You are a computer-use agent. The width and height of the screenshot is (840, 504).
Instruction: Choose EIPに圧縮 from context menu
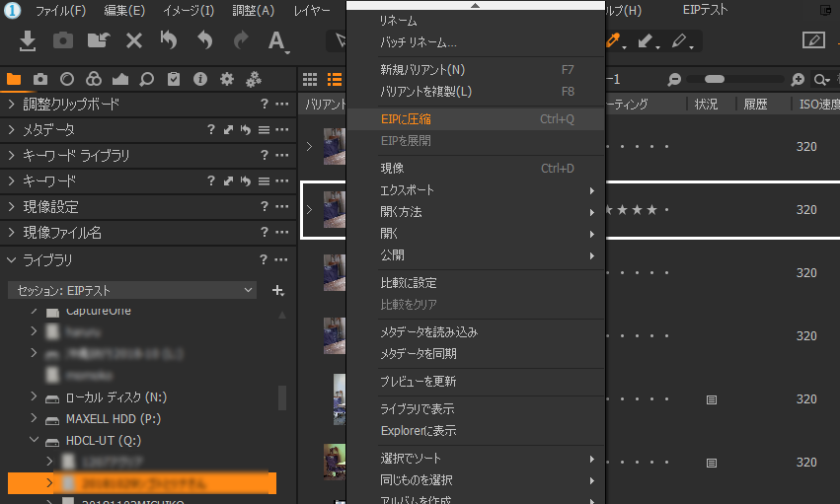[406, 118]
